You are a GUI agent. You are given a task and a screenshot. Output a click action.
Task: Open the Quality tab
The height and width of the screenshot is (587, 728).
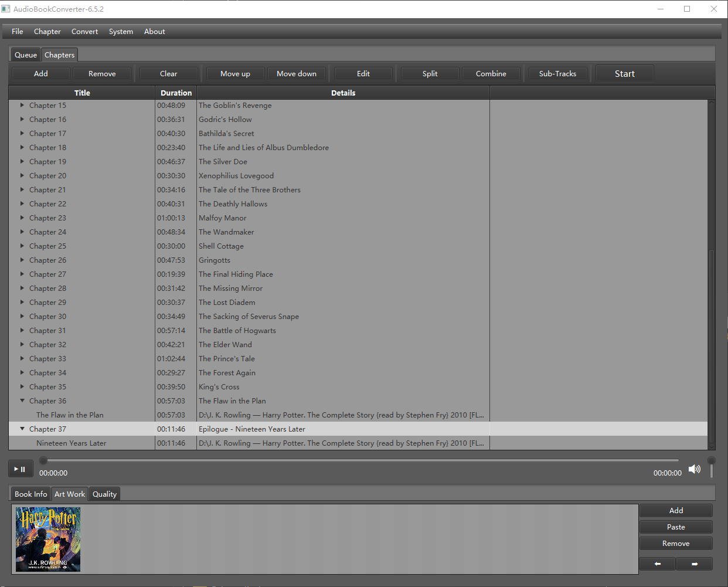[x=104, y=494]
